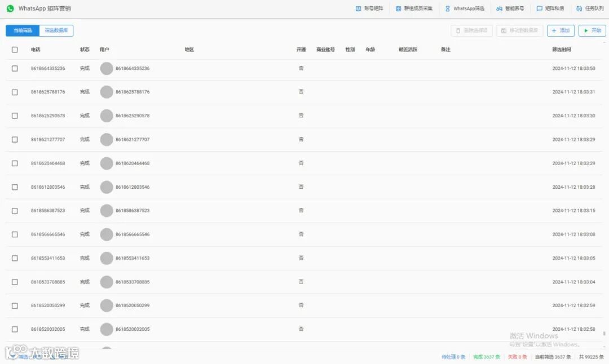The height and width of the screenshot is (364, 609).
Task: Check the row for 8618620464468
Action: pos(15,163)
